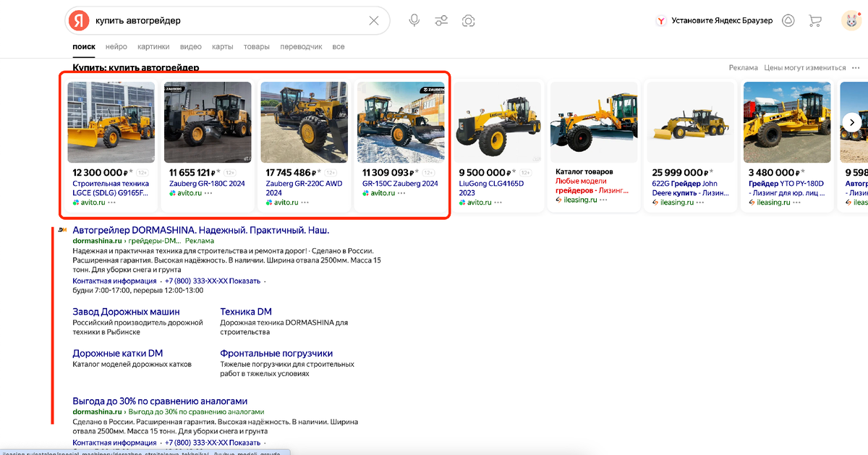
Task: Open LiuGong CLG4165D 2023 listing link
Action: [x=491, y=188]
